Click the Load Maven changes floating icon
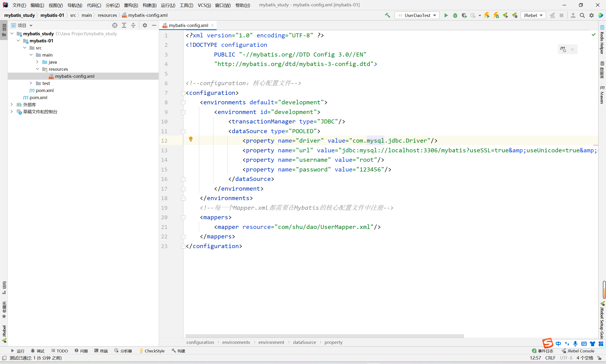The image size is (606, 364). (x=563, y=49)
